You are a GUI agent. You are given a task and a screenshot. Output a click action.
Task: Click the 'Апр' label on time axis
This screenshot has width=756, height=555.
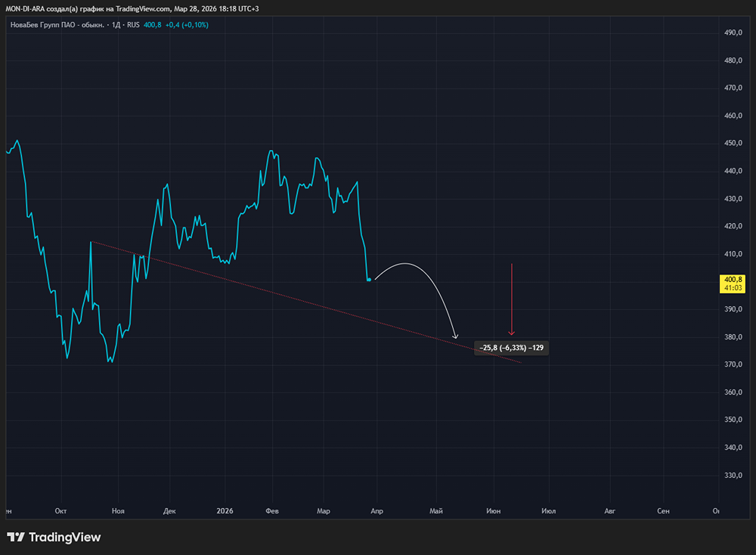point(377,511)
